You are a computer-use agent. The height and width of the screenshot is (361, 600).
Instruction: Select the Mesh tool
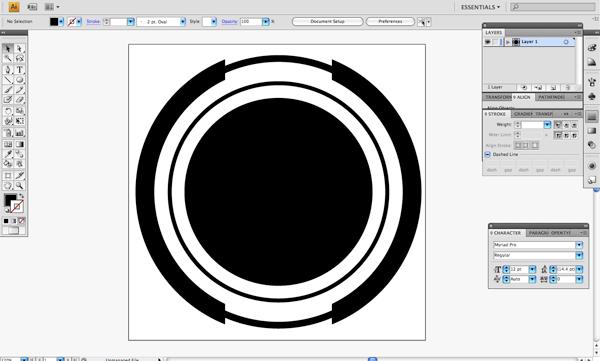[x=8, y=144]
